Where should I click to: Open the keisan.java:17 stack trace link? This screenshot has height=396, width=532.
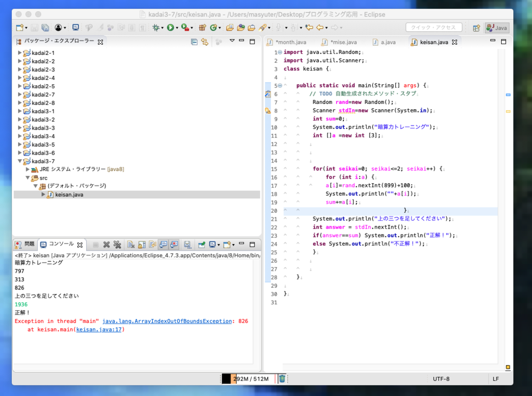click(100, 329)
